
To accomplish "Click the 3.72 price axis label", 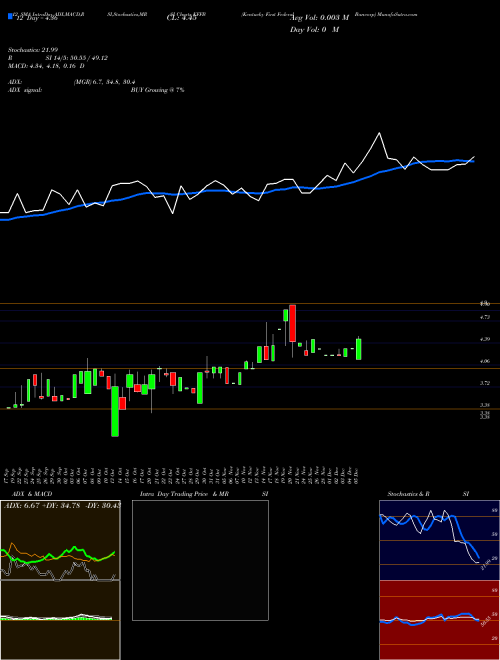I will tap(484, 383).
